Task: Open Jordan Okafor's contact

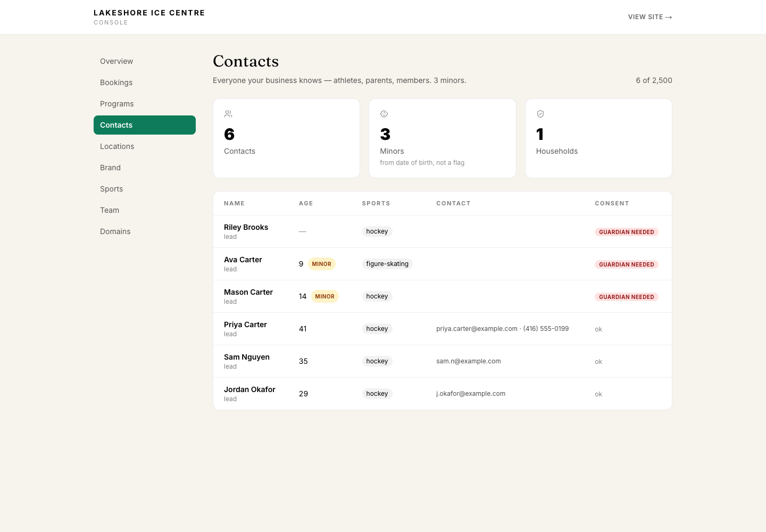Action: (x=443, y=394)
